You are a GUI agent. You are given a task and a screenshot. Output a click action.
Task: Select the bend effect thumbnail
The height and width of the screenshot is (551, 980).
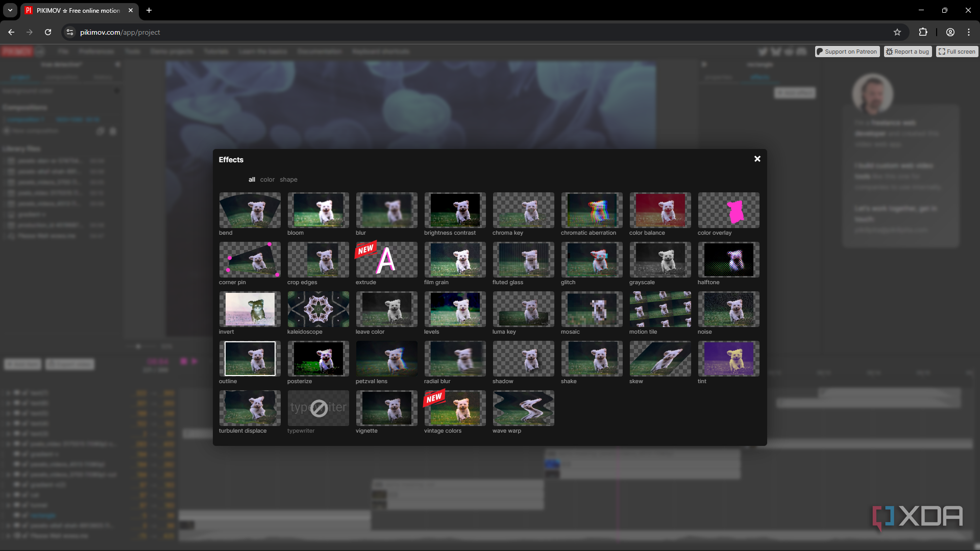coord(250,210)
